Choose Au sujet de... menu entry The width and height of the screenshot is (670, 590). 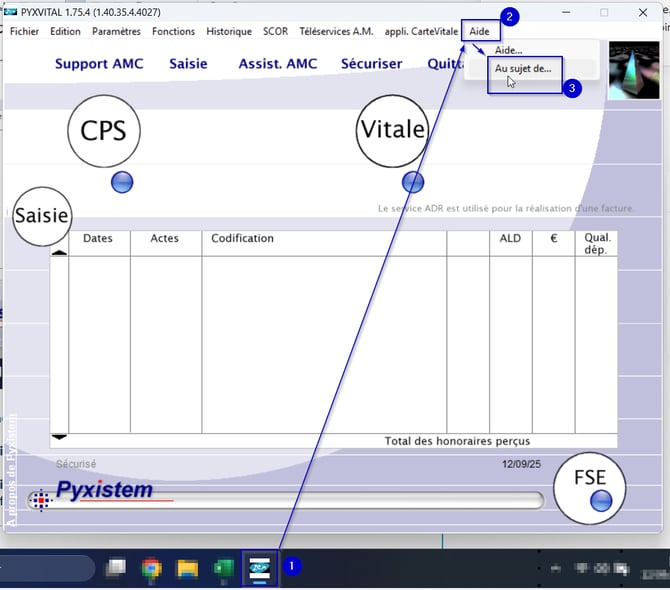523,68
